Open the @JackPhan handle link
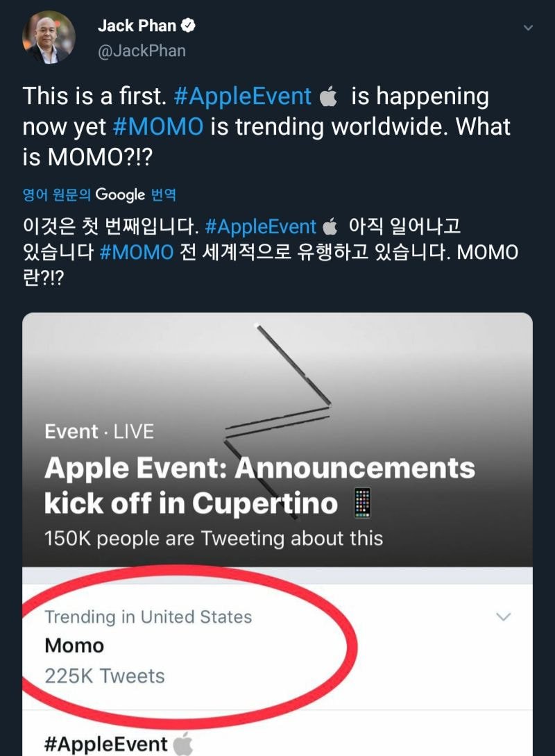This screenshot has height=756, width=555. (142, 51)
